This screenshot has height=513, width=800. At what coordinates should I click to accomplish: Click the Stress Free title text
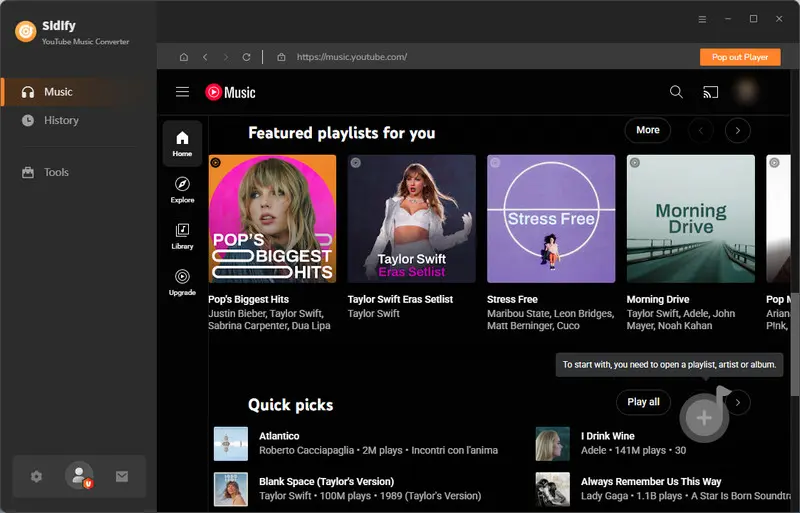(x=512, y=300)
